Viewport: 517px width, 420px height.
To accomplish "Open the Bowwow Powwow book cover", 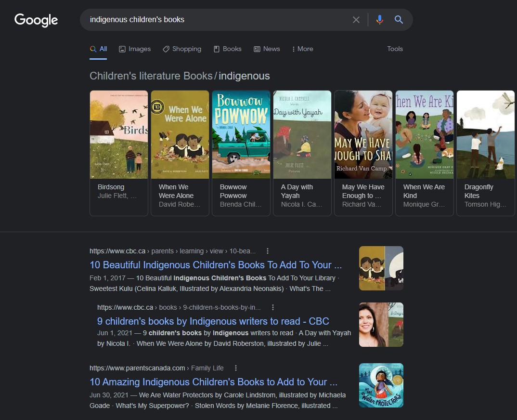I will (241, 134).
